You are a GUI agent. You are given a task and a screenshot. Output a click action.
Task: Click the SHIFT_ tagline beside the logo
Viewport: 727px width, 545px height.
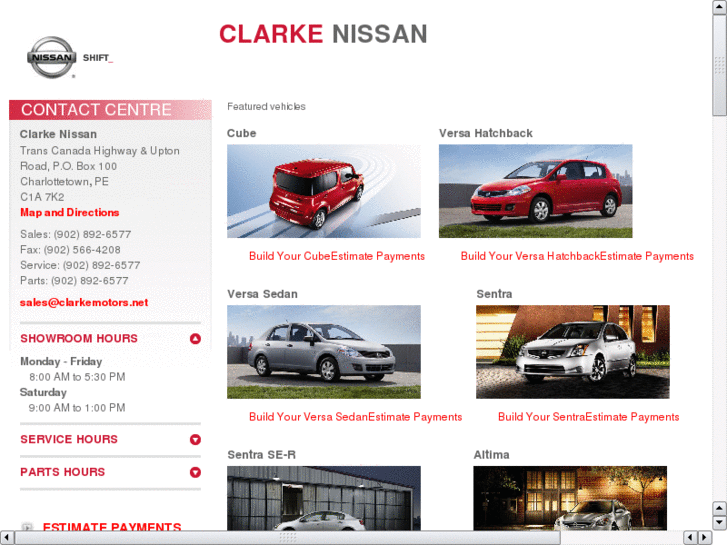[x=98, y=58]
